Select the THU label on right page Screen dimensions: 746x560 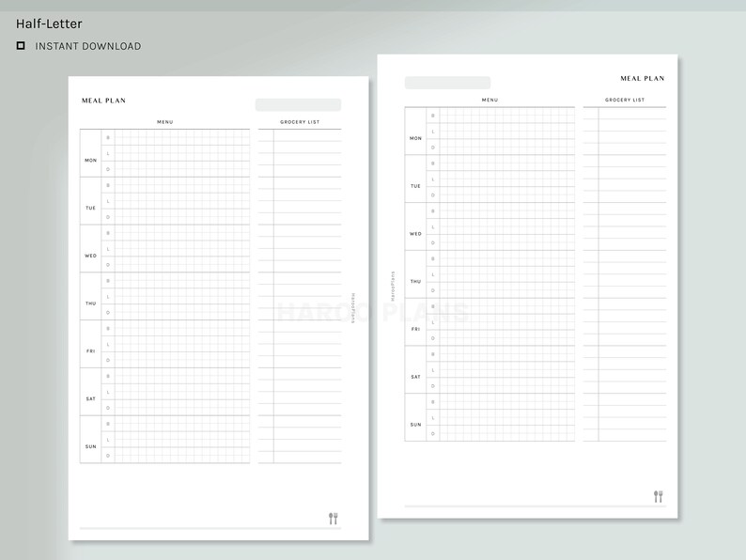pos(416,281)
